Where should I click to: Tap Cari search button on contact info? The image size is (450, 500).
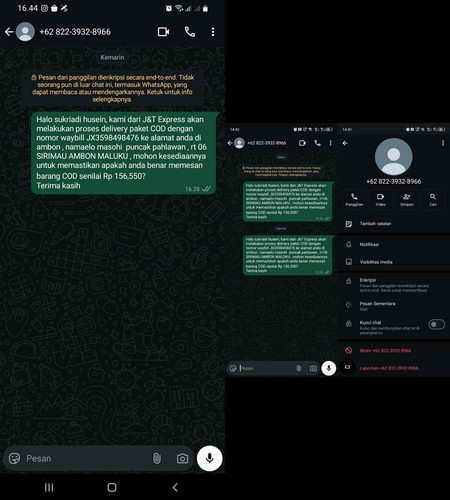point(433,199)
